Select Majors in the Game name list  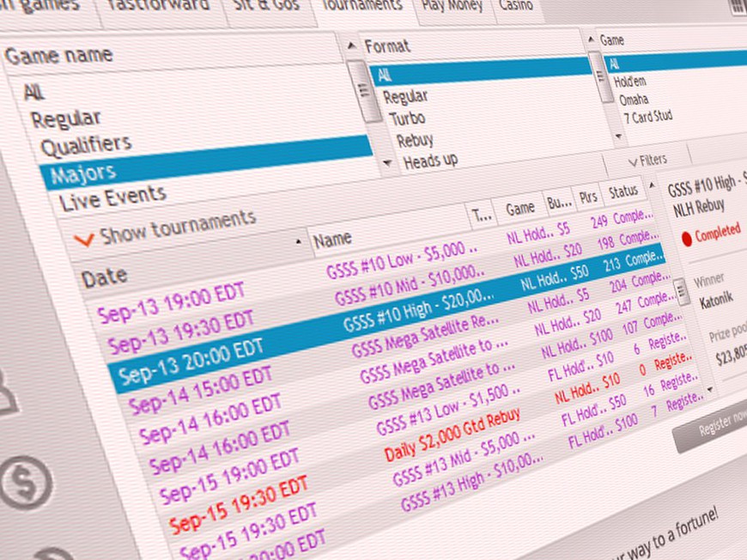point(206,163)
